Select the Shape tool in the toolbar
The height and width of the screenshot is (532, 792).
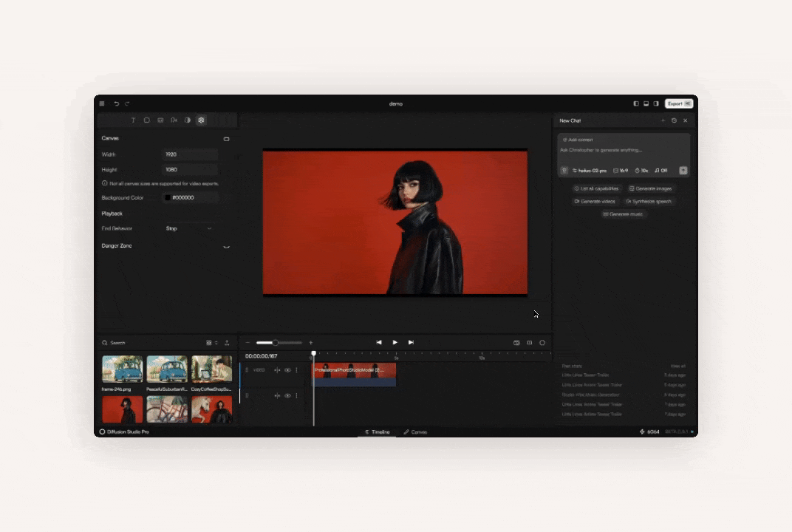pos(147,120)
